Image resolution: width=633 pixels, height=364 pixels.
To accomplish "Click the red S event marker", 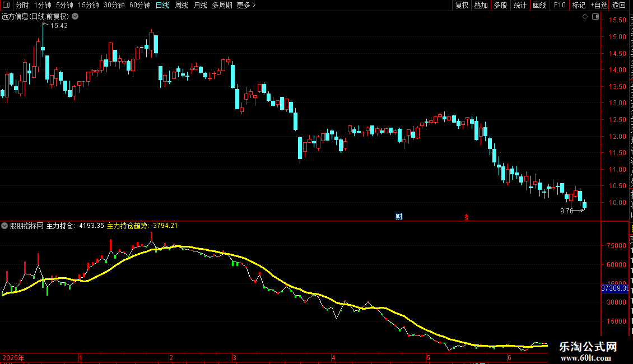I will (466, 217).
